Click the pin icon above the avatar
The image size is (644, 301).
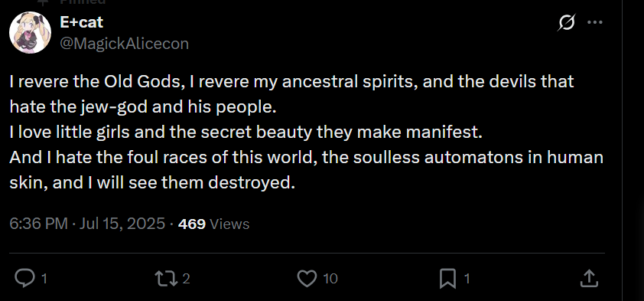pyautogui.click(x=41, y=2)
